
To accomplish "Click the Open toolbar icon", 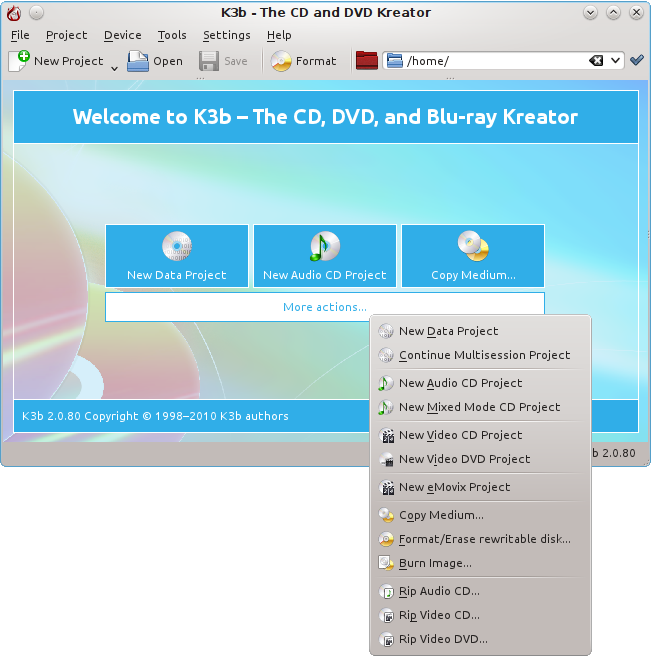I will coord(138,61).
